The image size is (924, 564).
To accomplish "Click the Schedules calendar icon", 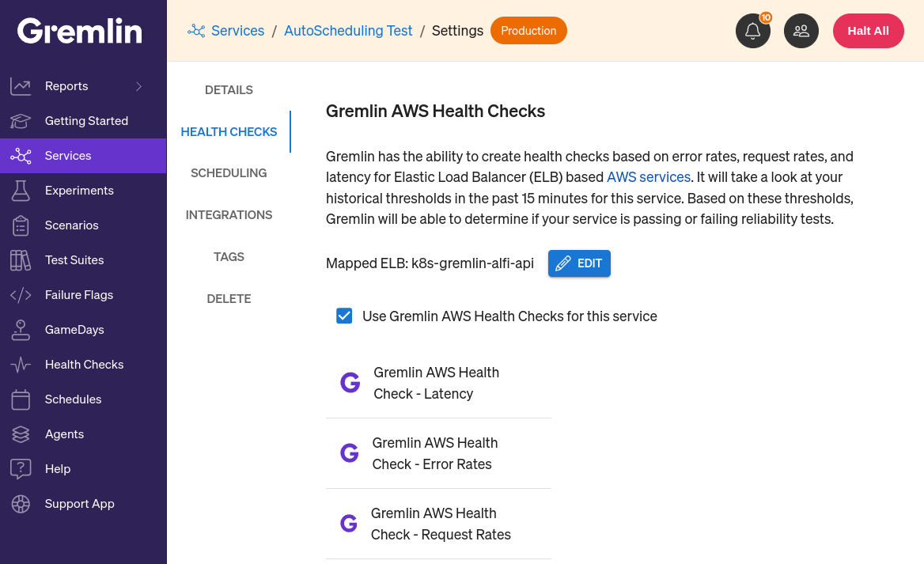I will 21,399.
